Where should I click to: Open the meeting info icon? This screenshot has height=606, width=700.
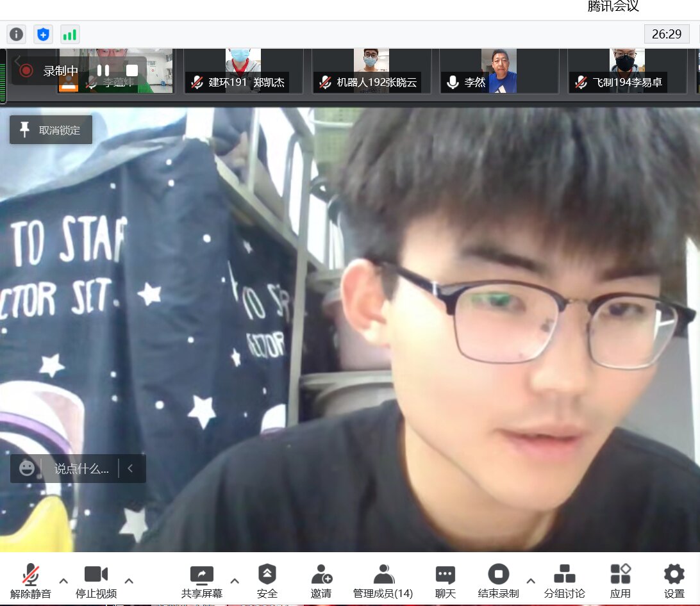[x=17, y=34]
